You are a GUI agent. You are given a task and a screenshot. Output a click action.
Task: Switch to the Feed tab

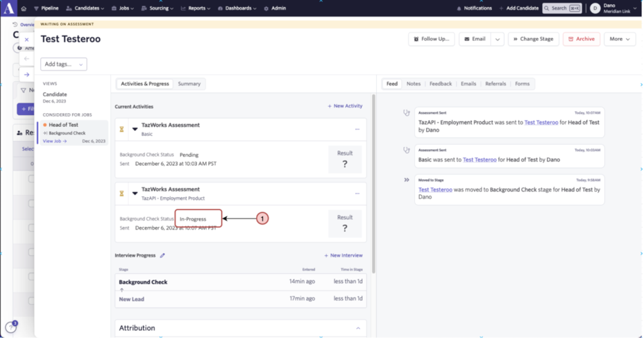(392, 84)
